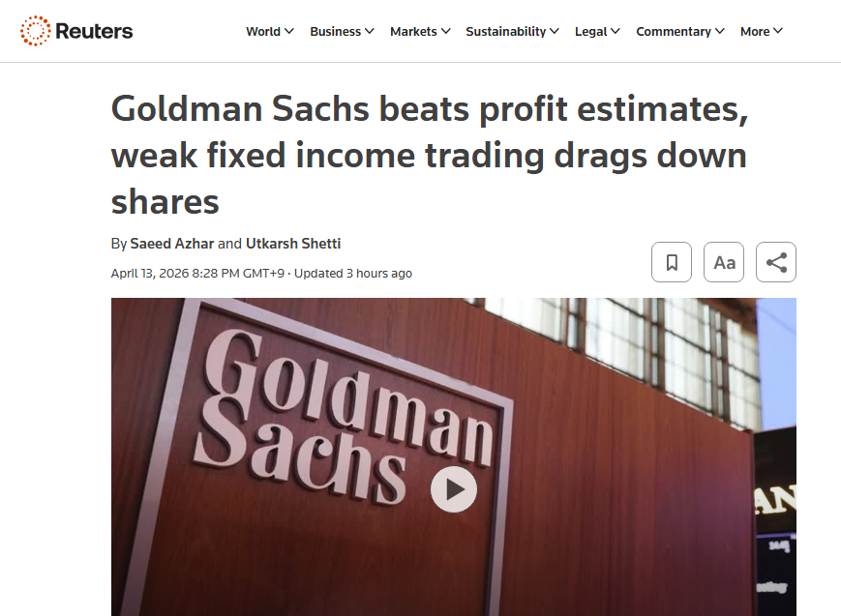Click the World navigation label
This screenshot has height=616, width=841.
[x=263, y=32]
